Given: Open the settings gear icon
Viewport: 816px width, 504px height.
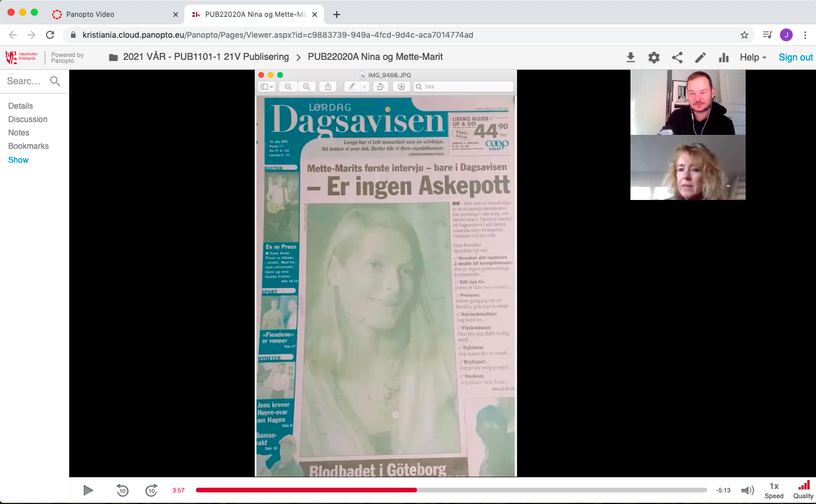Looking at the screenshot, I should click(654, 58).
